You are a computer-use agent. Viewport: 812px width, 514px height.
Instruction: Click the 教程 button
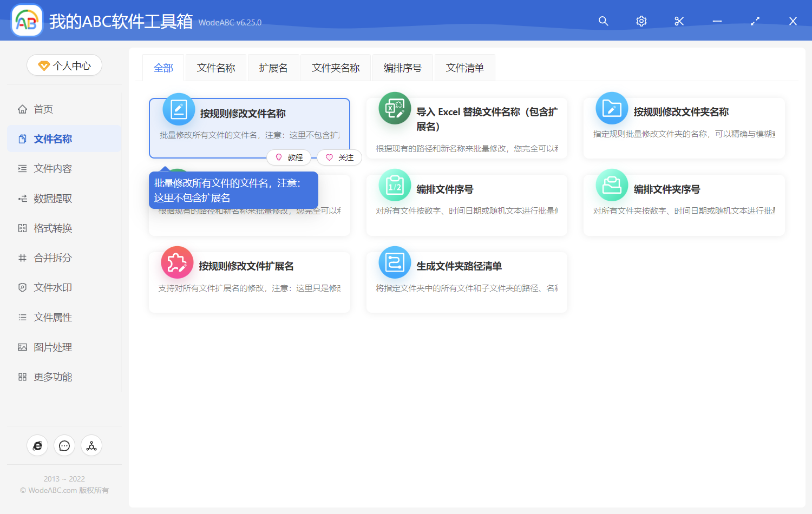(x=289, y=157)
